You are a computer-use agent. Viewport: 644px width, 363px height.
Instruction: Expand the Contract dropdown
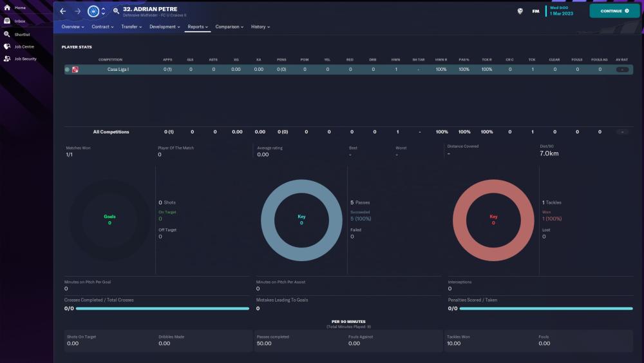click(102, 27)
